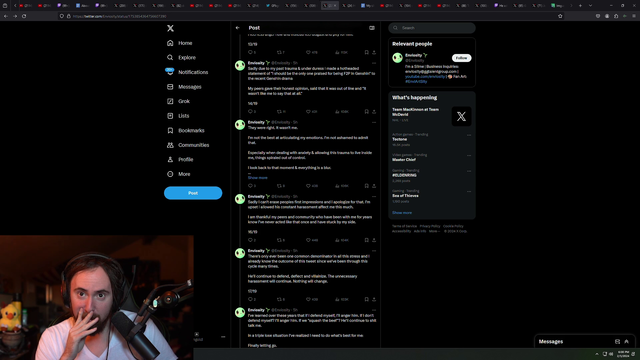Screen dimensions: 640x360
Task: Open more options on 'Sadly due to my past trauma' tweet
Action: 374,63
